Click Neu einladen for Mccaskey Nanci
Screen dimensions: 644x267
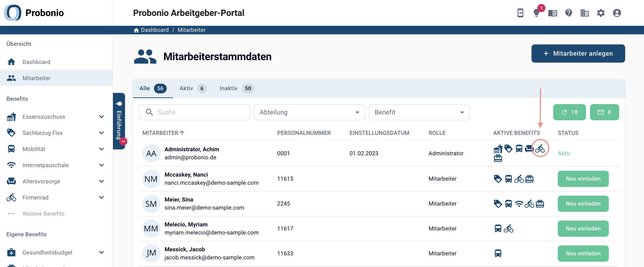(583, 179)
